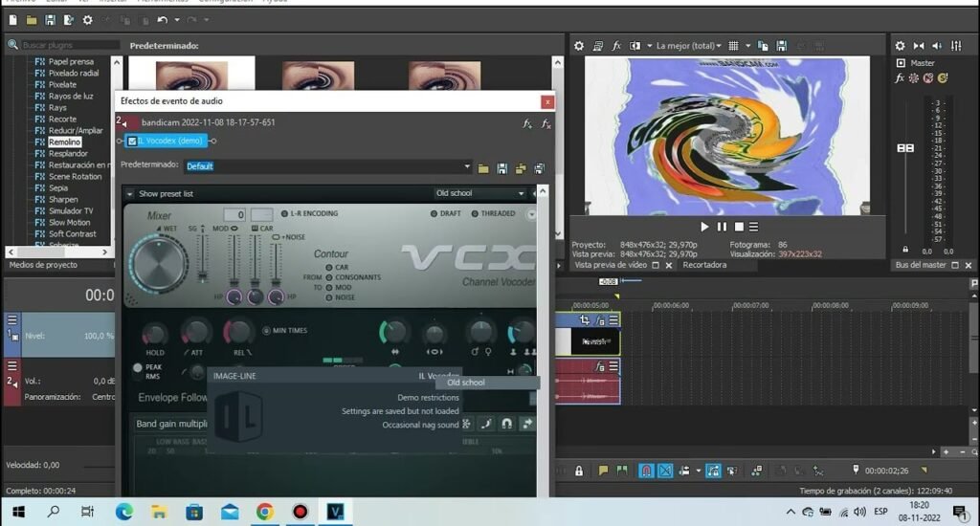This screenshot has width=980, height=526.
Task: Open video preview properties gear icon
Action: coord(579,46)
